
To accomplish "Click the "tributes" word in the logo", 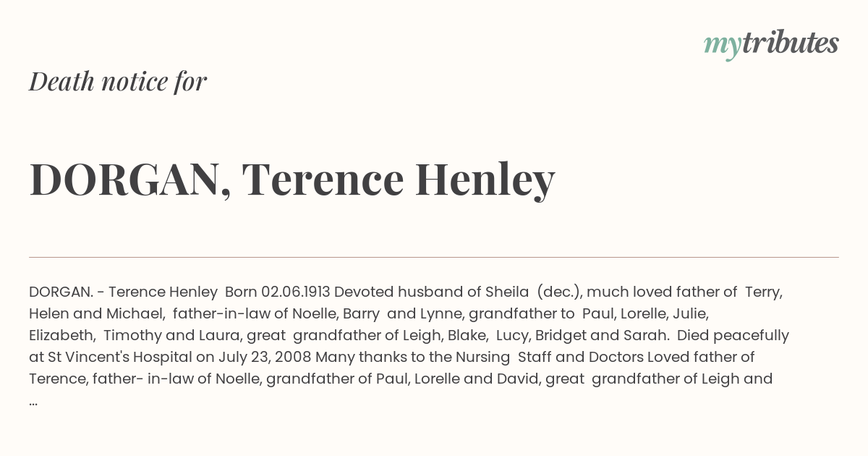I will [x=790, y=43].
